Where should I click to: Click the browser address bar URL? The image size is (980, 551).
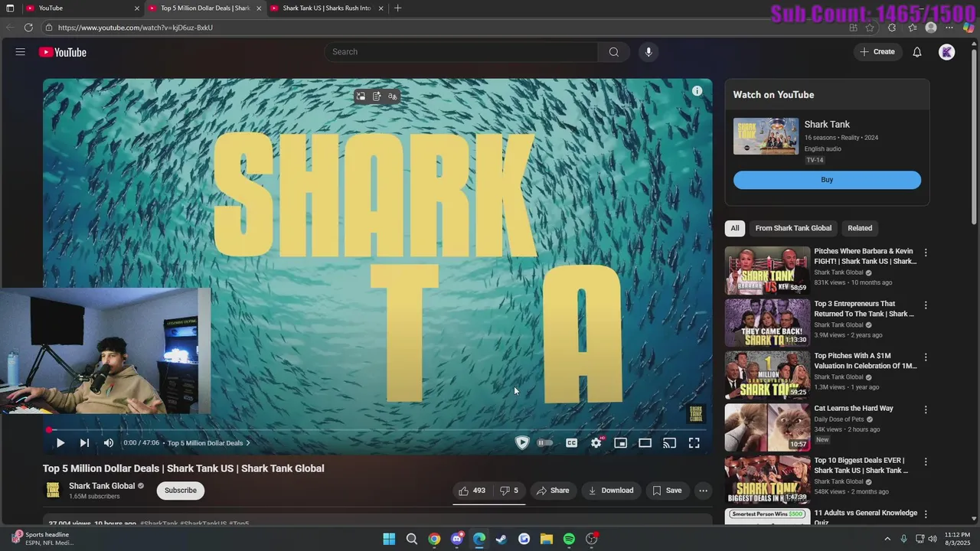point(136,28)
